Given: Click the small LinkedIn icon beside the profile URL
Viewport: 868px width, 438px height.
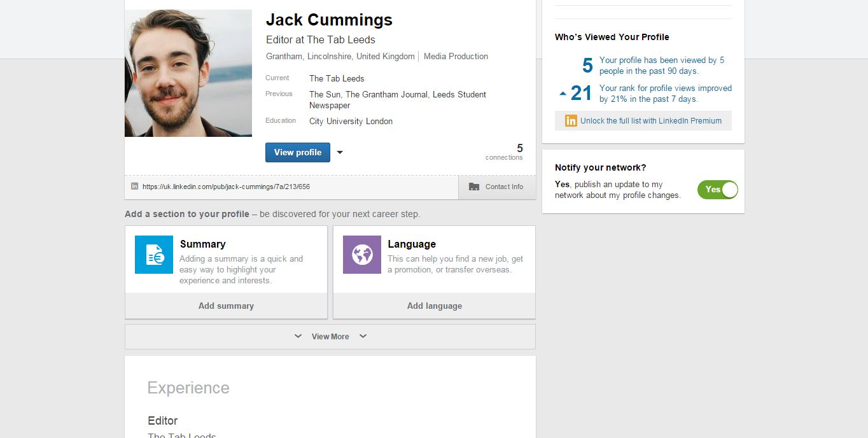Looking at the screenshot, I should point(134,187).
